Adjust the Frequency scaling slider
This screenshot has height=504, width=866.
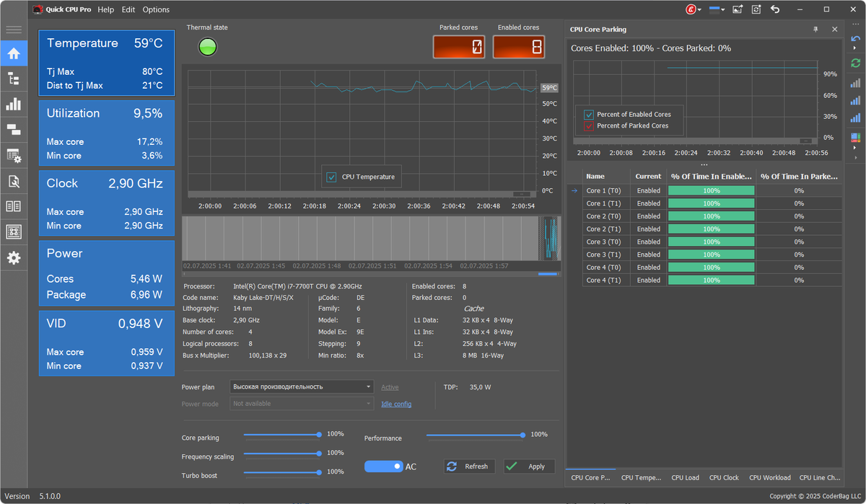[x=283, y=454]
